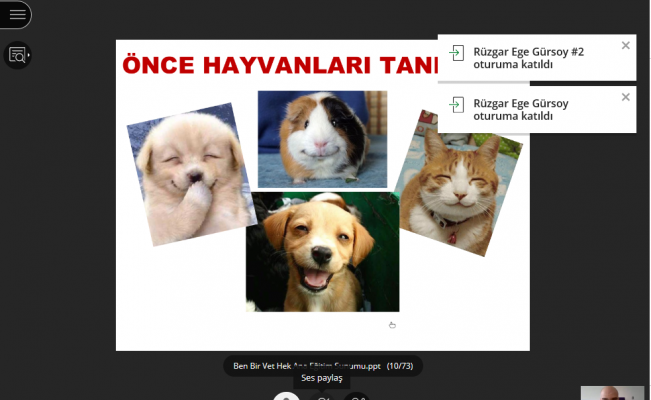The image size is (651, 400).
Task: Click "Rüzgar Ege Gürsoy #2 oturuma katıldı" notification text
Action: pyautogui.click(x=528, y=57)
